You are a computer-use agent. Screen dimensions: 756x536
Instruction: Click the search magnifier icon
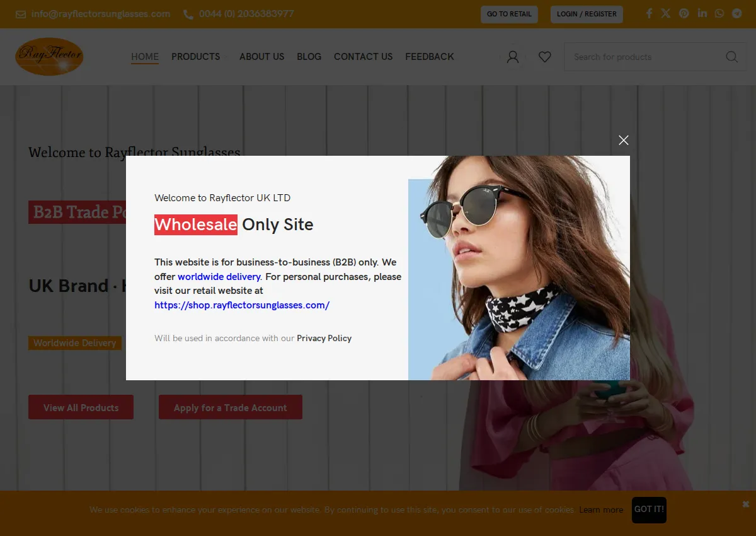731,57
